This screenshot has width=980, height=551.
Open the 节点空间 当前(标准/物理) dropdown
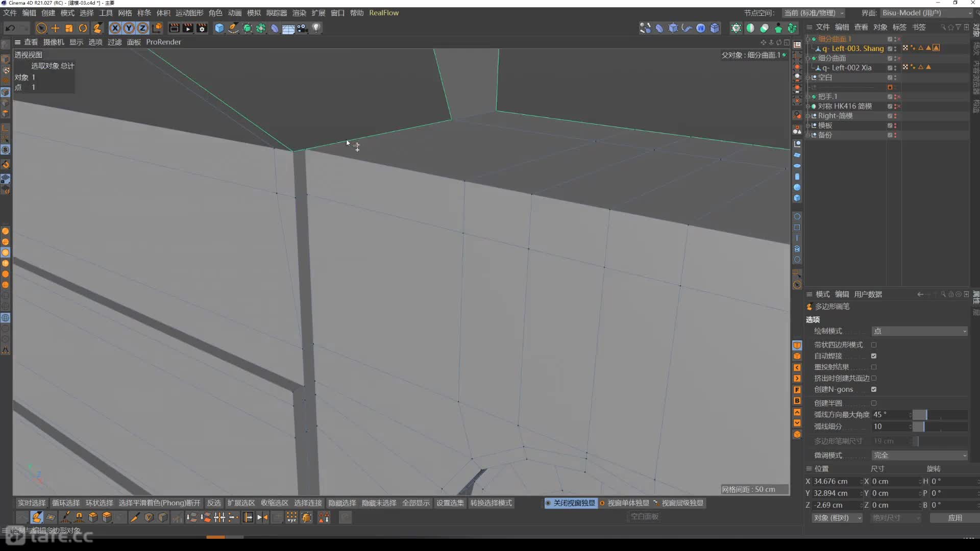(x=814, y=13)
